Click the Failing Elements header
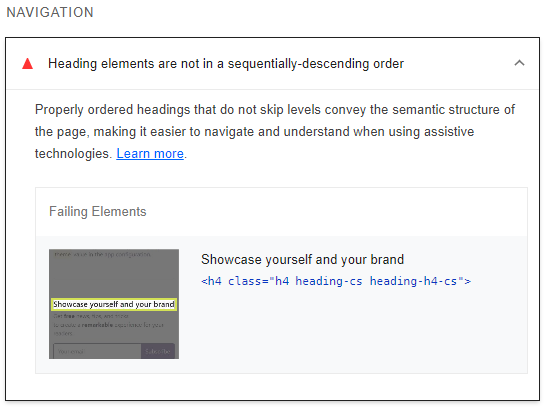The width and height of the screenshot is (547, 408). (98, 211)
